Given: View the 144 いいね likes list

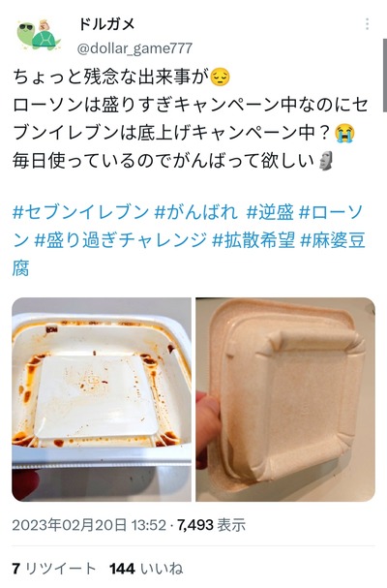Looking at the screenshot, I should [x=146, y=569].
